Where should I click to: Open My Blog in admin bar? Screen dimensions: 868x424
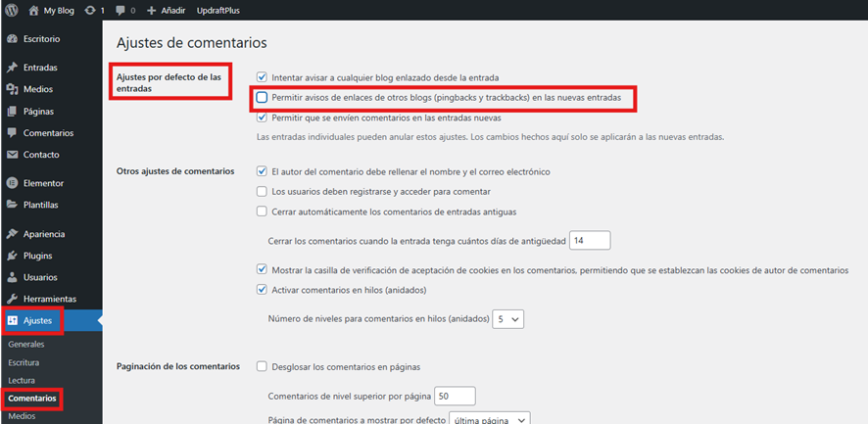pyautogui.click(x=59, y=10)
